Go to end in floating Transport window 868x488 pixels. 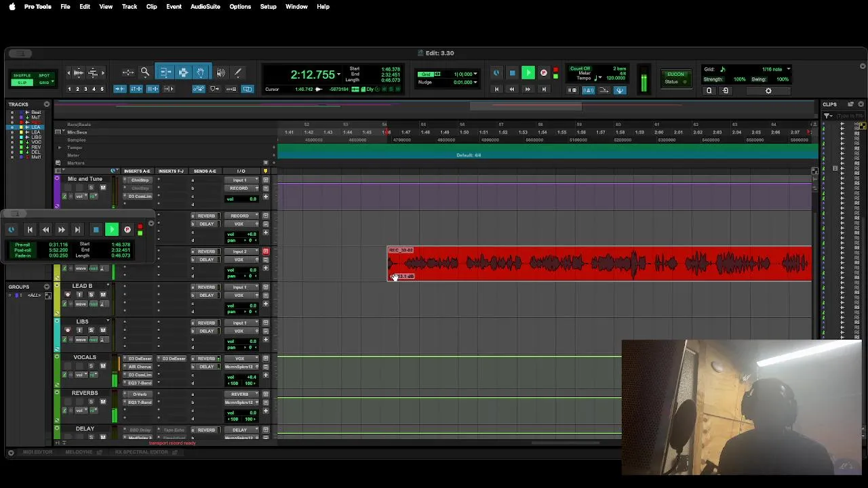(77, 230)
